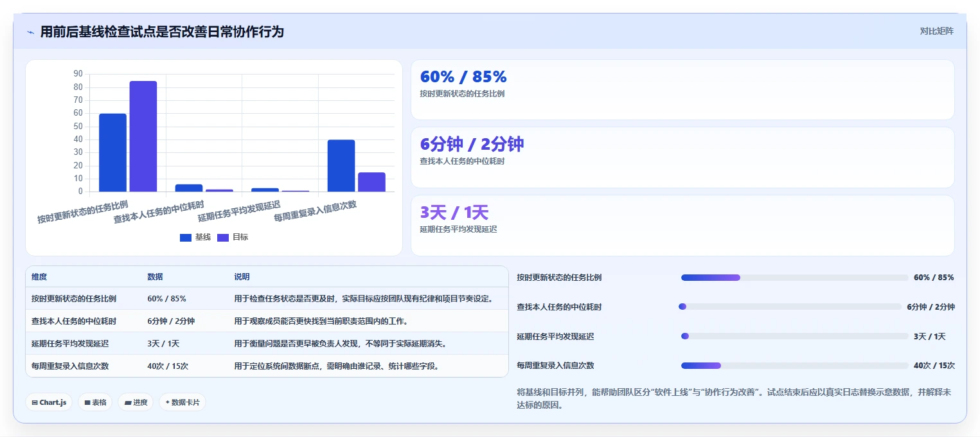Click the table cell 40次 / 15次

pos(168,366)
